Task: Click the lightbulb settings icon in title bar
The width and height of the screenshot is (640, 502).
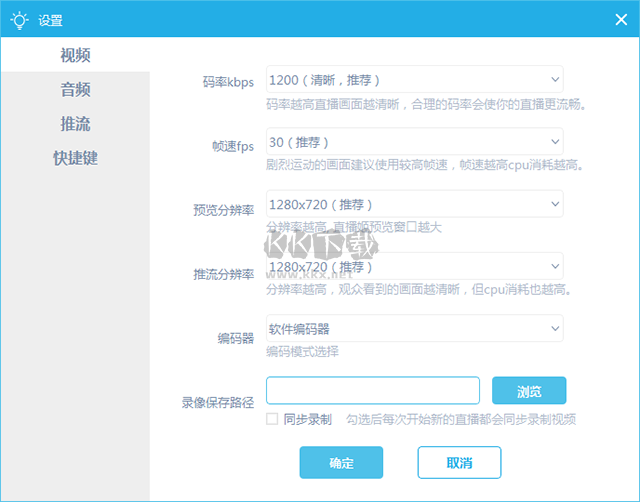Action: click(x=19, y=20)
